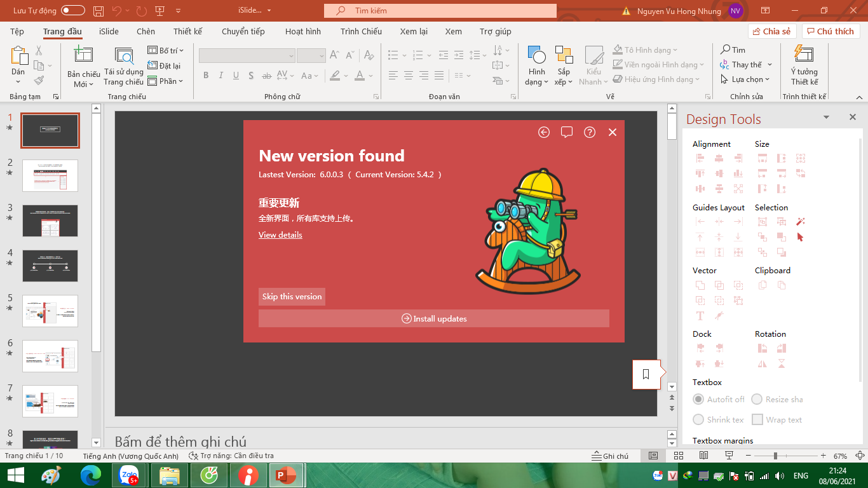Click Skip this version button
This screenshot has width=868, height=488.
pos(292,297)
